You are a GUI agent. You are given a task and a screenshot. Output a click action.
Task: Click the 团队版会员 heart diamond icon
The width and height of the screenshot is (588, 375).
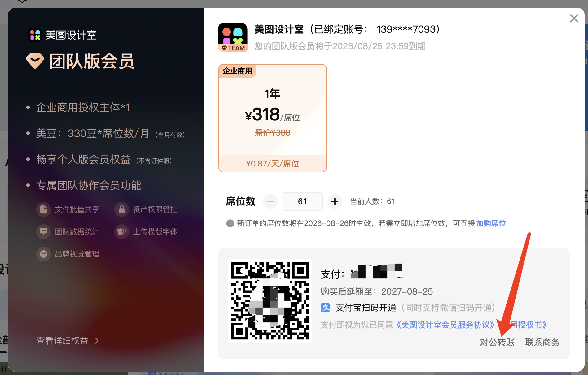pos(35,61)
